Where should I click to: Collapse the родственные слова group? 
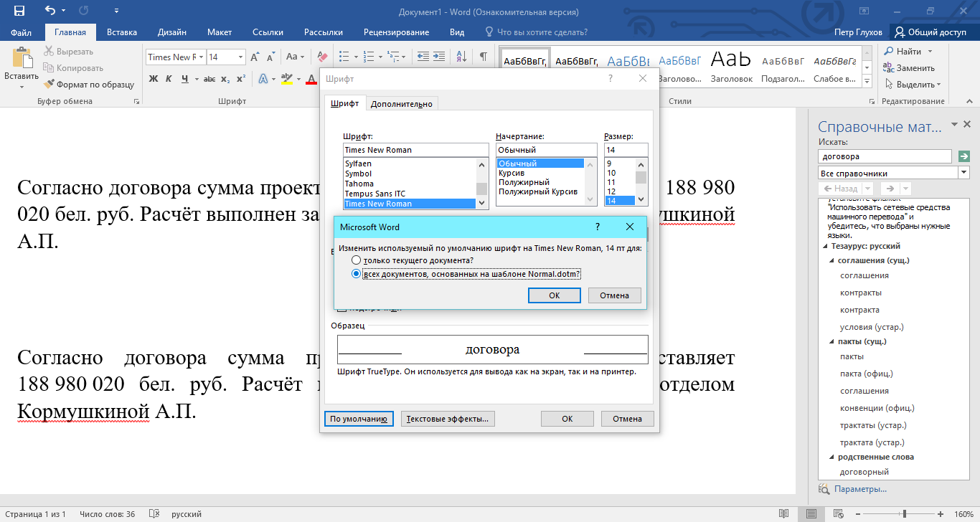point(832,457)
